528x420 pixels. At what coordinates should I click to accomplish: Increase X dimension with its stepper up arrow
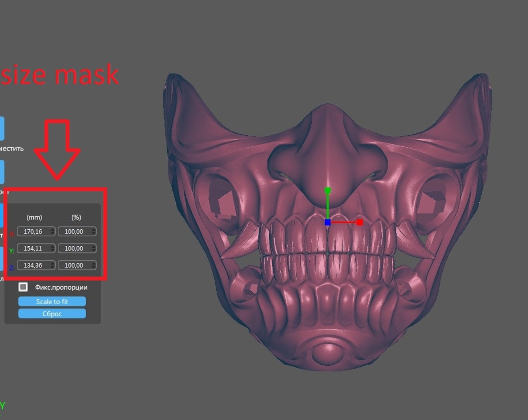click(51, 229)
